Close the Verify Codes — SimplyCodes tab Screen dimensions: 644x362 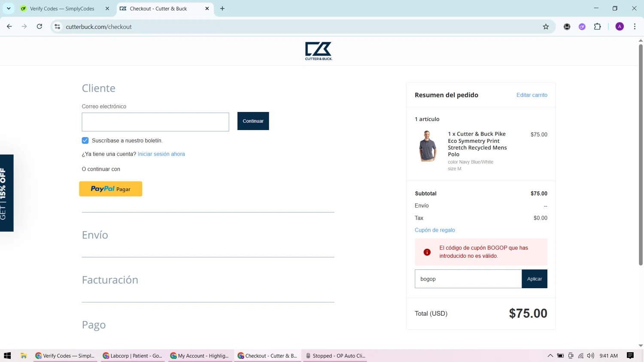[x=107, y=9]
